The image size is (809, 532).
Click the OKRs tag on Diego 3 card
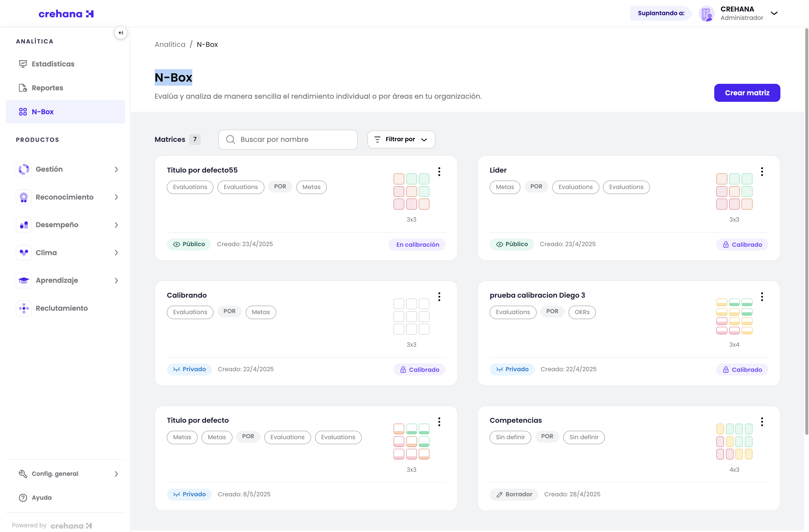[582, 312]
